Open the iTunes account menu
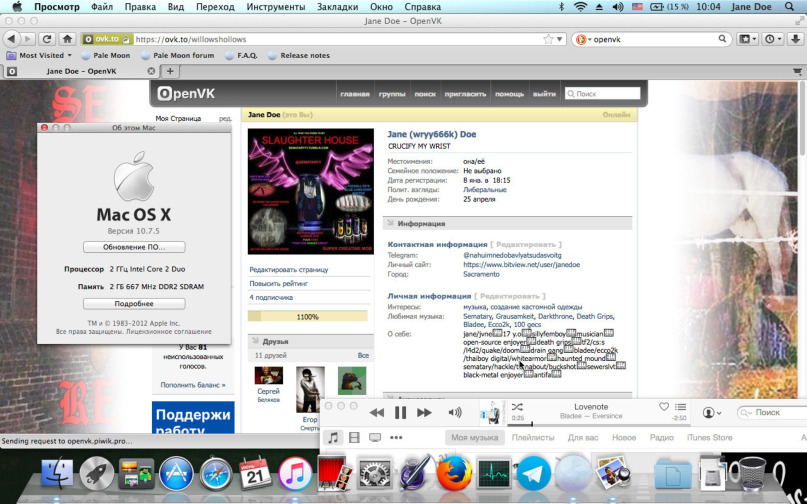The width and height of the screenshot is (807, 504). 712,412
